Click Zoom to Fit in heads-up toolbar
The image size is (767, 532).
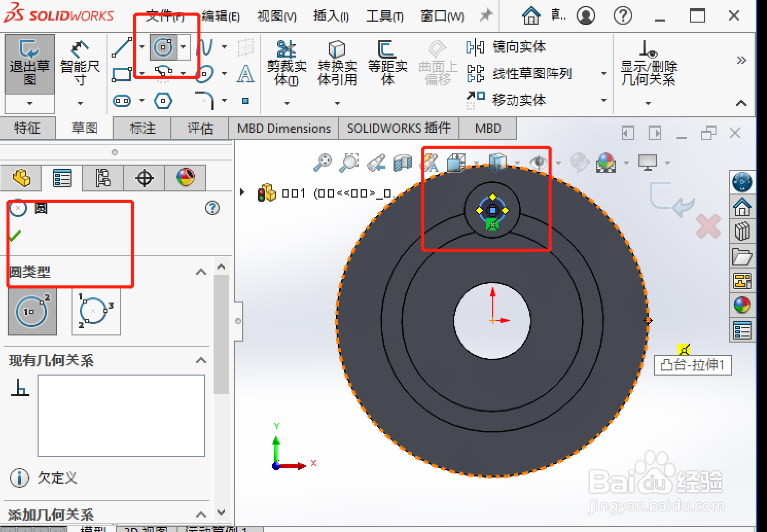[x=324, y=162]
